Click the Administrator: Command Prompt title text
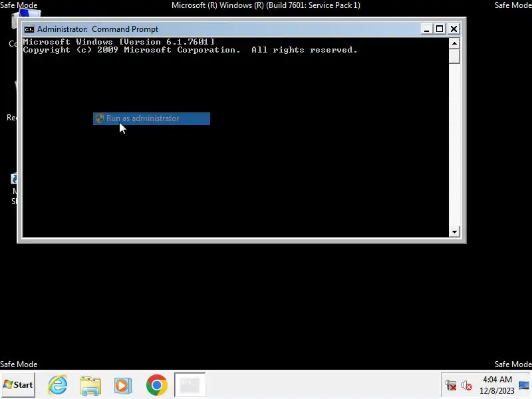Viewport: 532px width, 399px height. (x=98, y=29)
